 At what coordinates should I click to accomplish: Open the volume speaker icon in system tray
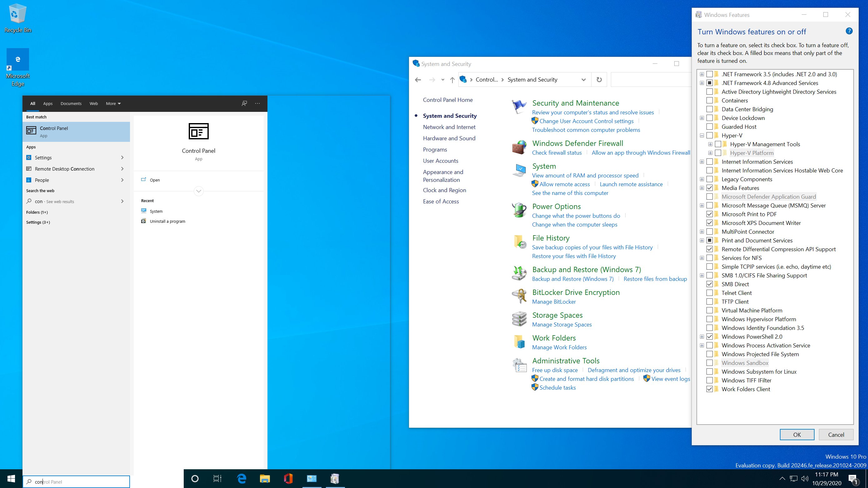pyautogui.click(x=805, y=479)
